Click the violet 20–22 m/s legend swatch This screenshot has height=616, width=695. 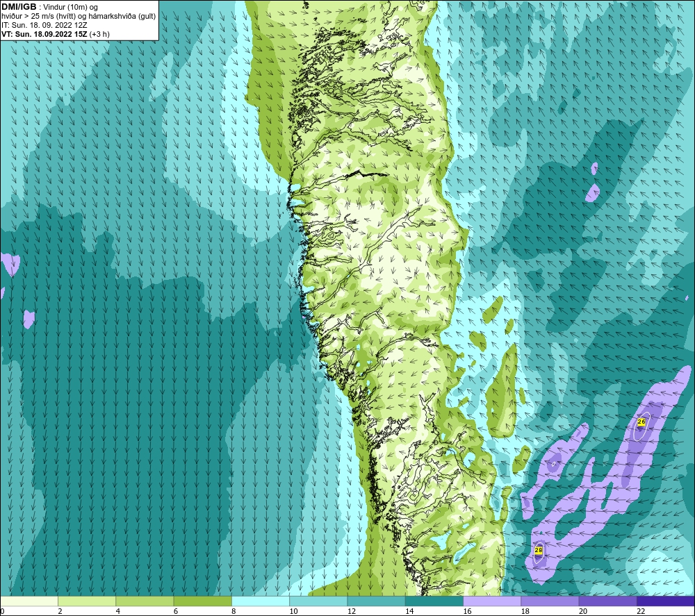tap(607, 601)
